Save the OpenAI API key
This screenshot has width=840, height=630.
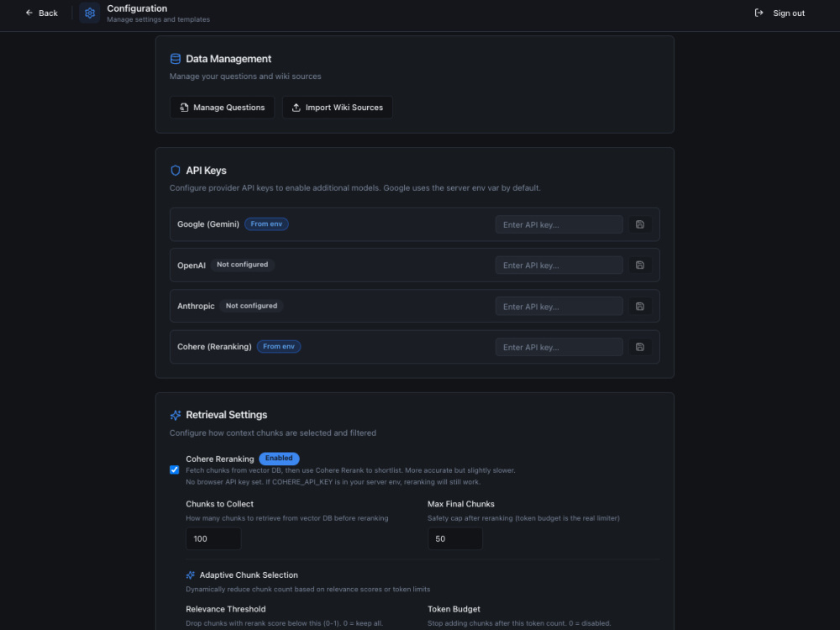click(x=639, y=265)
